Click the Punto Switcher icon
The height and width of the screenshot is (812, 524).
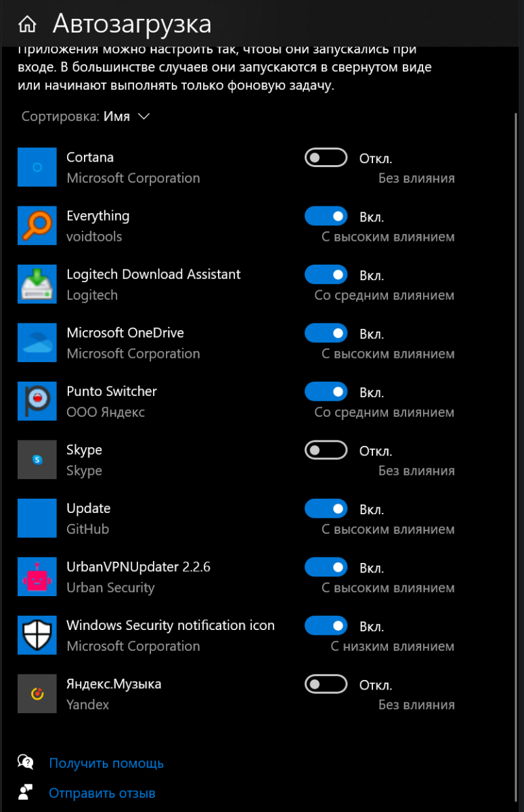pyautogui.click(x=37, y=401)
